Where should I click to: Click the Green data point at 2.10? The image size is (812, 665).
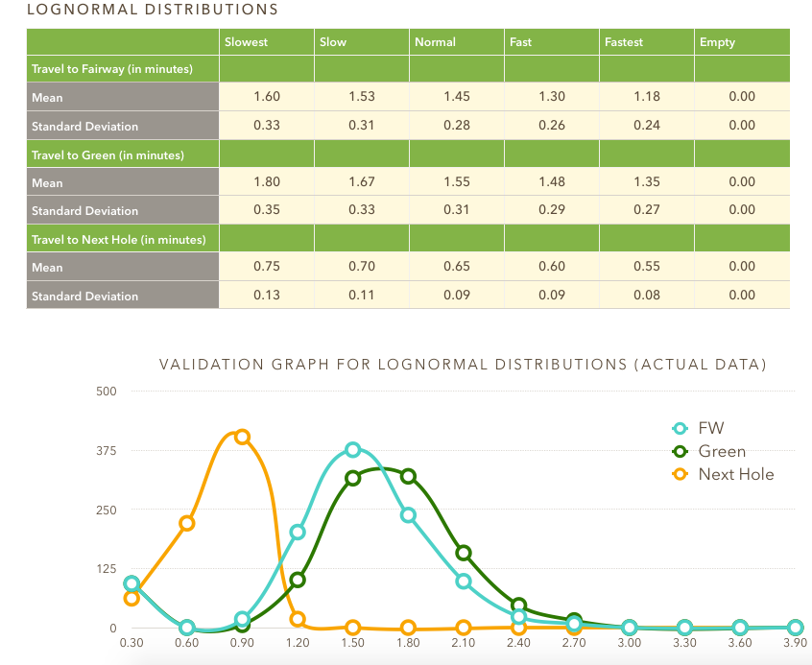click(x=464, y=553)
